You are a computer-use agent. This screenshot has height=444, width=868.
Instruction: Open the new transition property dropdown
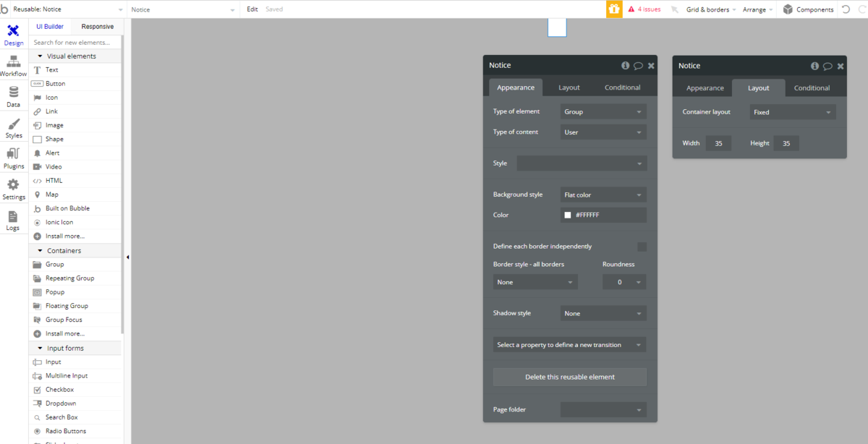[570, 345]
